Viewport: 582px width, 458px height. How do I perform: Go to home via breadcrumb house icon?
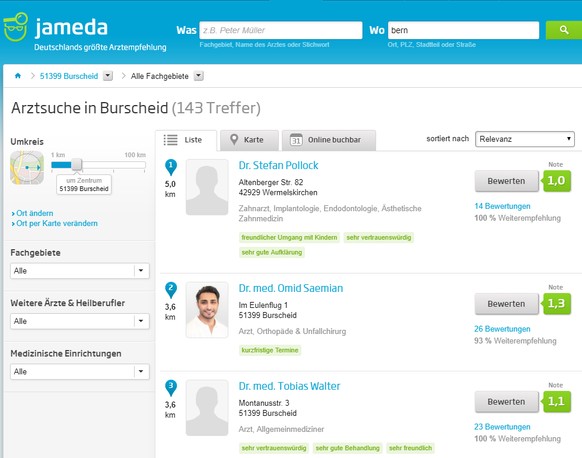[18, 76]
